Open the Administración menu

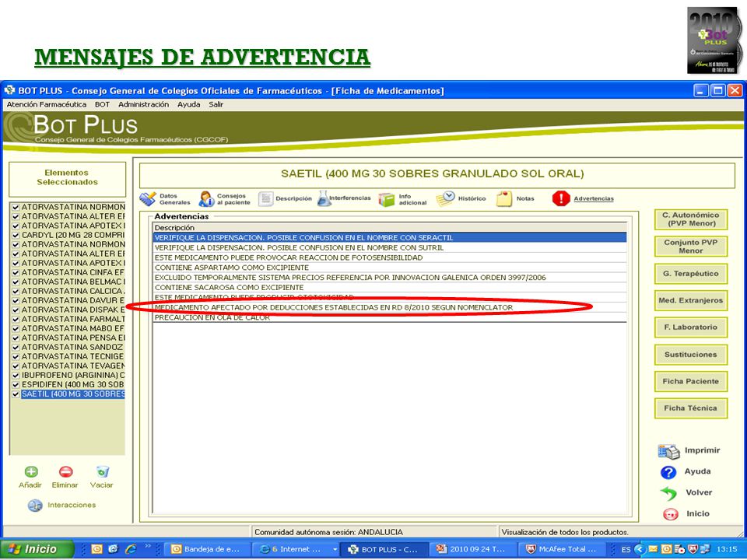pyautogui.click(x=143, y=104)
